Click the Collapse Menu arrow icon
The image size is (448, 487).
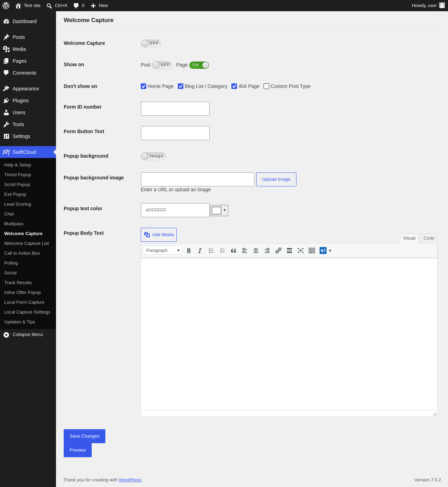pos(6,335)
